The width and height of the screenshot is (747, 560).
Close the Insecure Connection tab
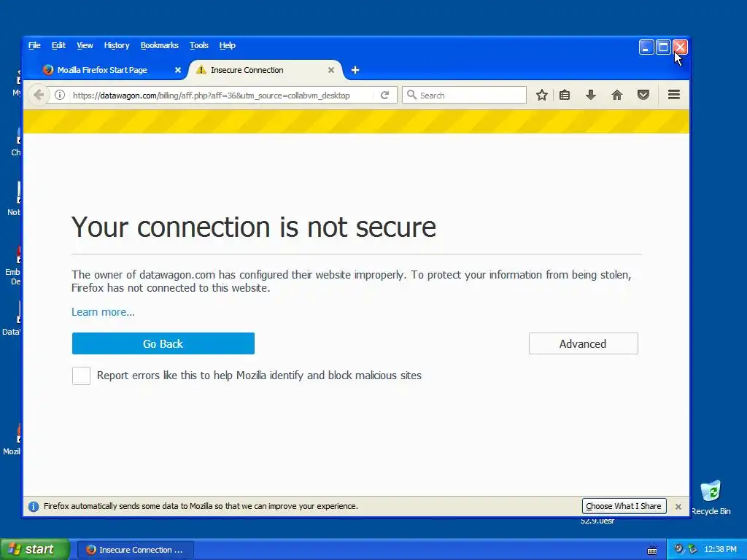(331, 70)
